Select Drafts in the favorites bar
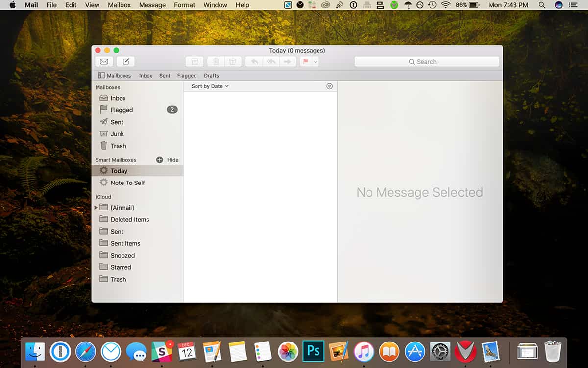Image resolution: width=588 pixels, height=368 pixels. [211, 76]
